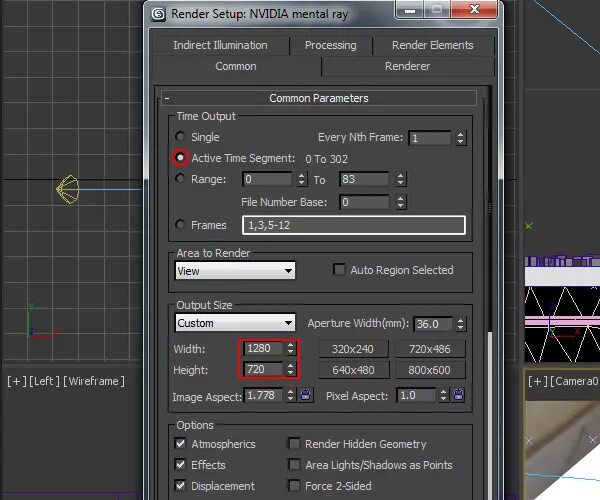This screenshot has width=600, height=500.
Task: Open the [+] menu of Left viewport
Action: tap(16, 381)
